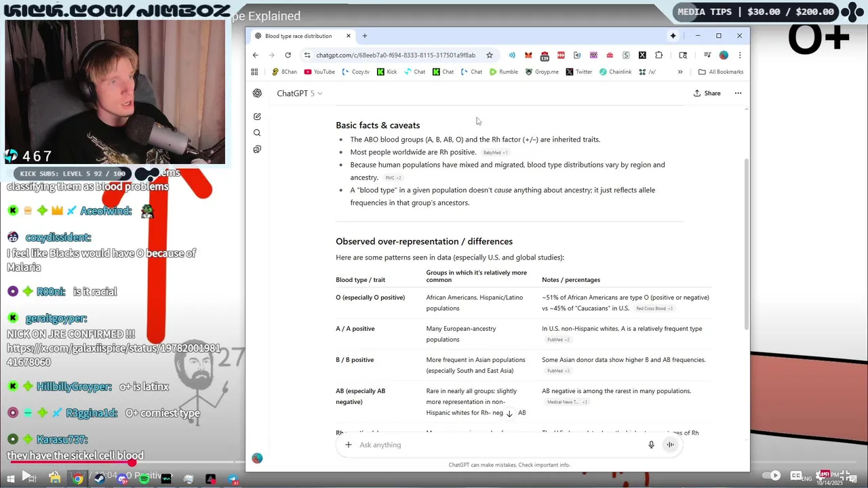Open a new browser tab
The height and width of the screenshot is (488, 868).
point(365,36)
